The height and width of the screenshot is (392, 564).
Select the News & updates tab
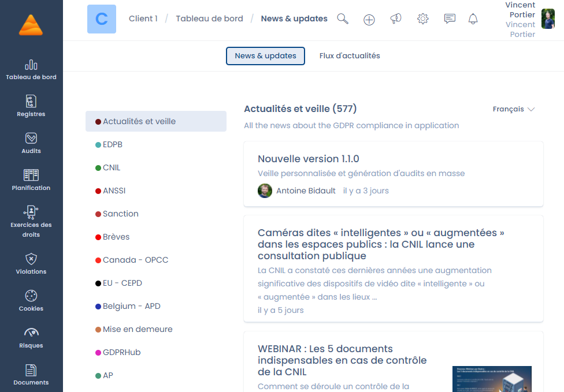(265, 56)
